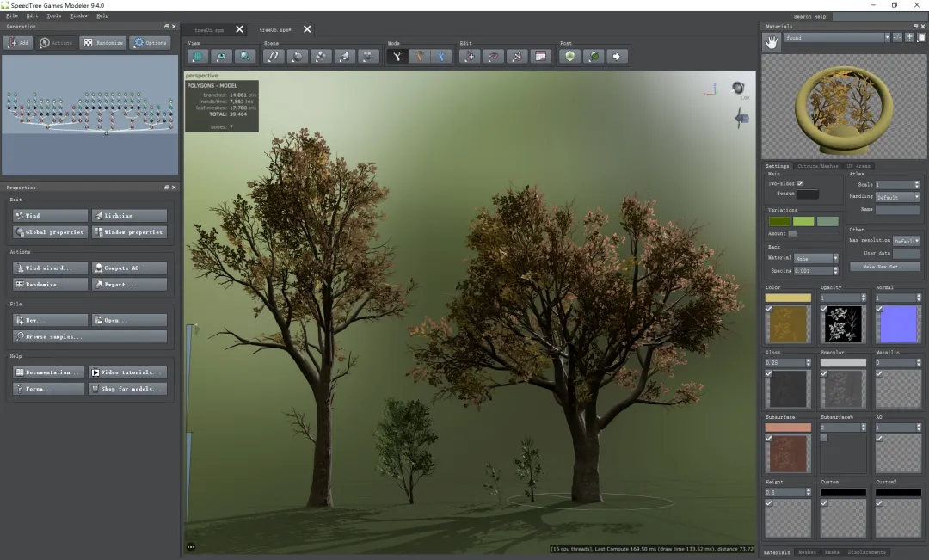Toggle the Two-sided checkbox
This screenshot has height=560, width=929.
coord(800,183)
